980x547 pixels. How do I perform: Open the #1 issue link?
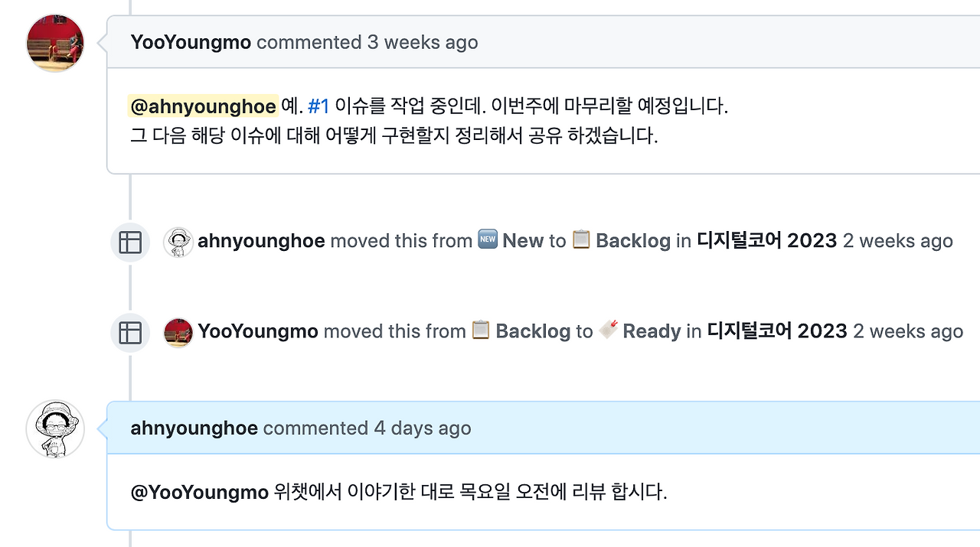[x=318, y=106]
